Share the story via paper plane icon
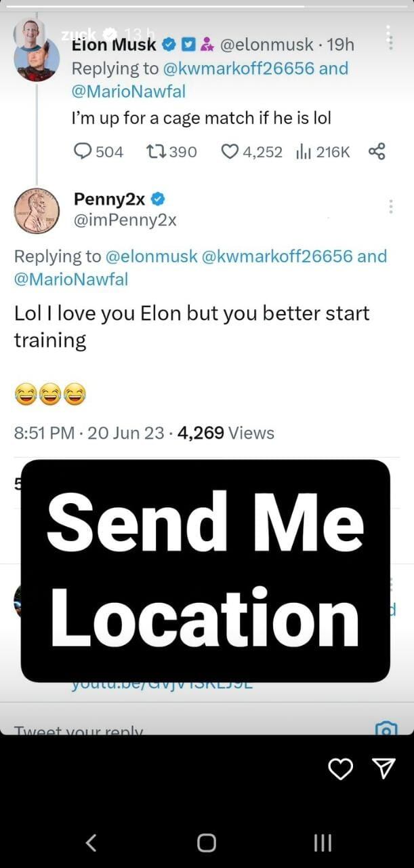Screen dimensions: 414x868 384,768
